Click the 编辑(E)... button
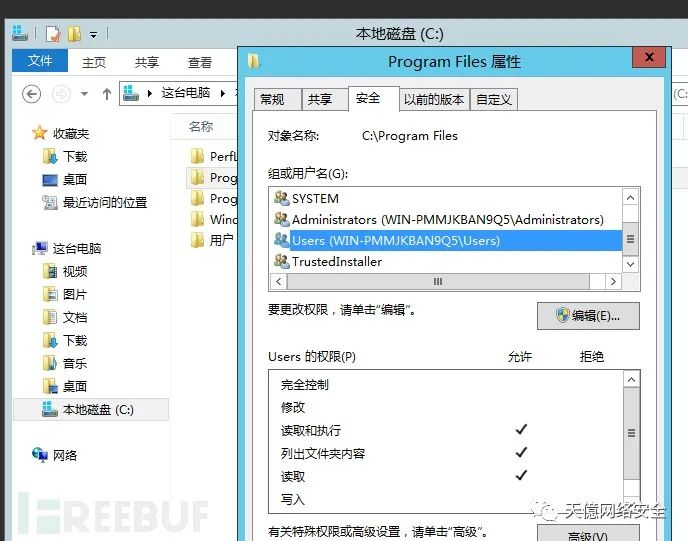Screen dimensions: 688x541 click(x=588, y=316)
